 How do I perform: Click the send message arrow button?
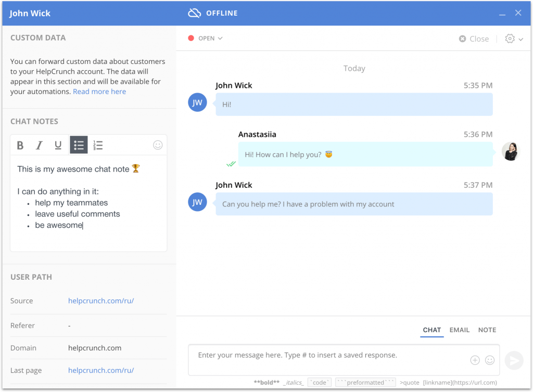click(x=514, y=360)
